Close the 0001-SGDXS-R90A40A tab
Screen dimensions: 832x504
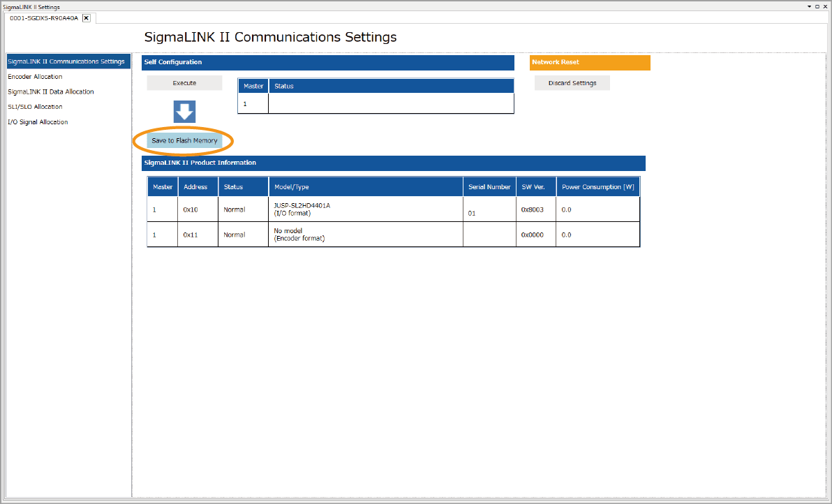coord(86,18)
